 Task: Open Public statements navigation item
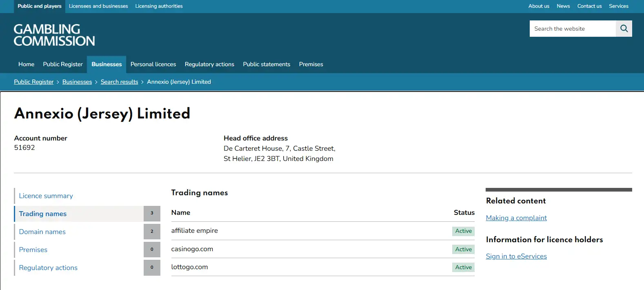click(266, 64)
